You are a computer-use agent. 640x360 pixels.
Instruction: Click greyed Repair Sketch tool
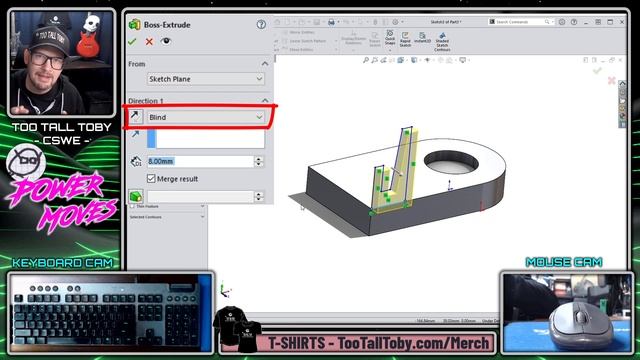point(375,40)
